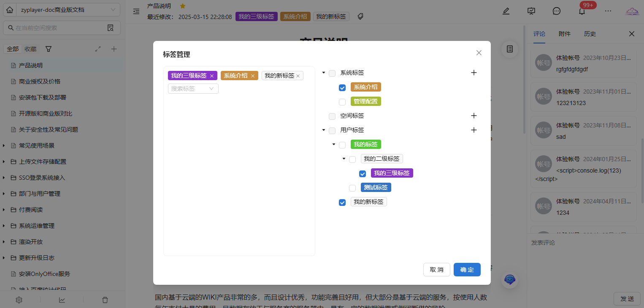Remove the 系统介绍 selected tag
The image size is (644, 308).
pyautogui.click(x=253, y=76)
